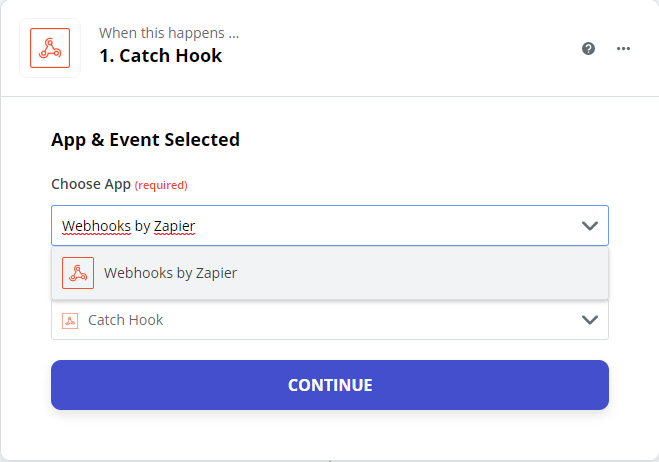The height and width of the screenshot is (462, 659).
Task: Open the three-dot more options menu
Action: pyautogui.click(x=623, y=49)
